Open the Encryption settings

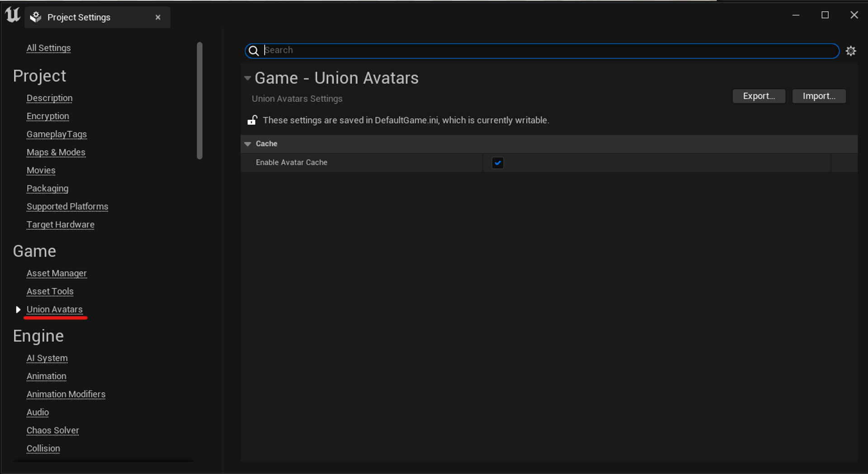[x=47, y=116]
